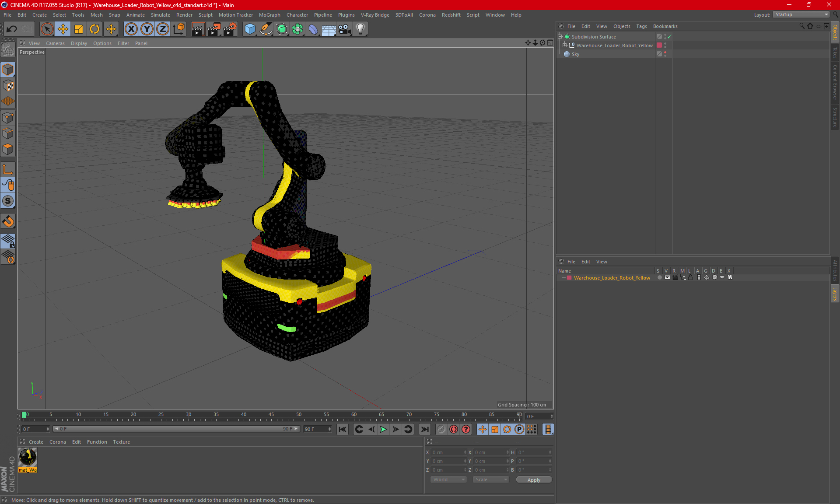This screenshot has height=504, width=840.
Task: Select the Sky object
Action: [575, 54]
